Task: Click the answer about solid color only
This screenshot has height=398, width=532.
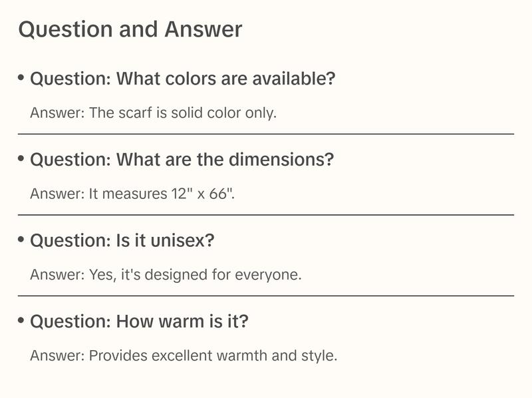Action: click(153, 113)
